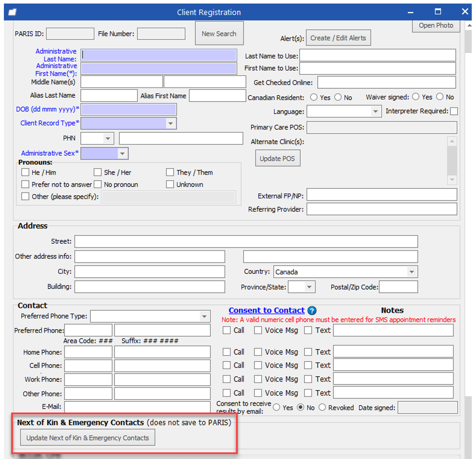Expand the Language dropdown list
This screenshot has height=459, width=476.
point(375,111)
